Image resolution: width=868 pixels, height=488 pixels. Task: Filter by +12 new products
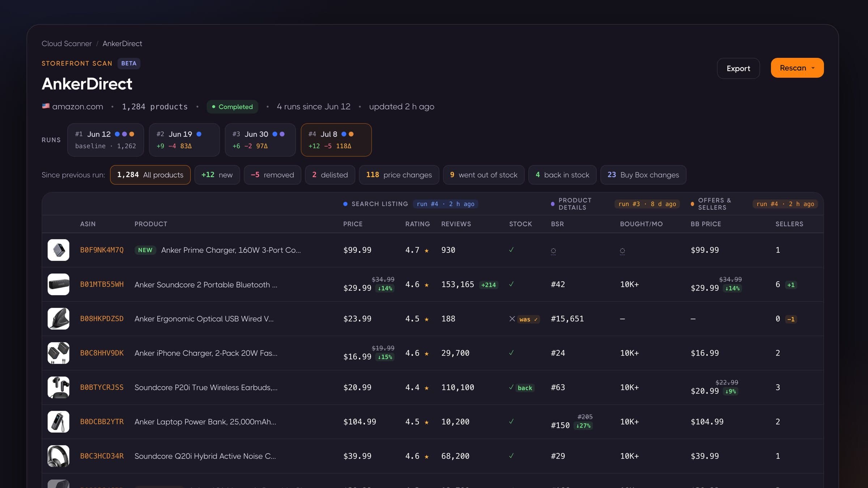pyautogui.click(x=217, y=175)
